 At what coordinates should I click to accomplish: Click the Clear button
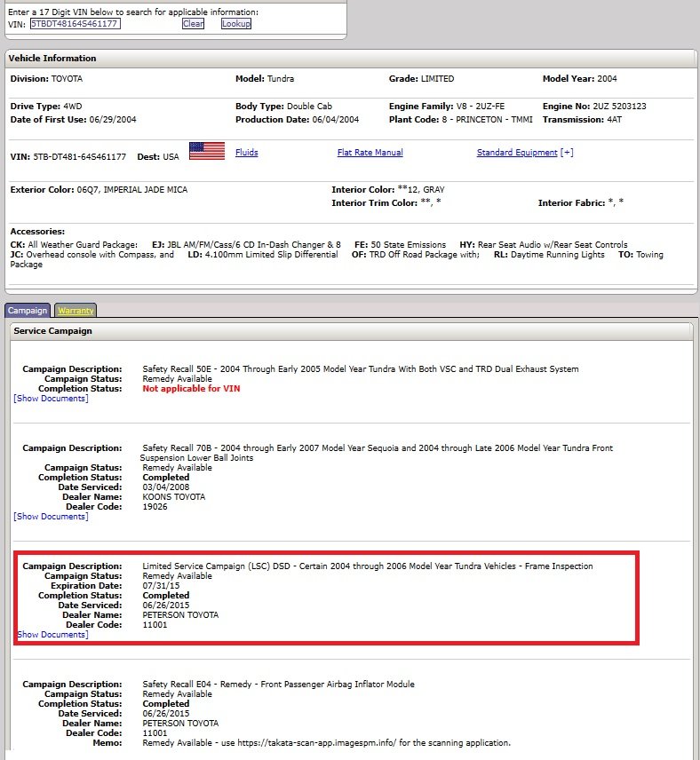click(x=193, y=24)
